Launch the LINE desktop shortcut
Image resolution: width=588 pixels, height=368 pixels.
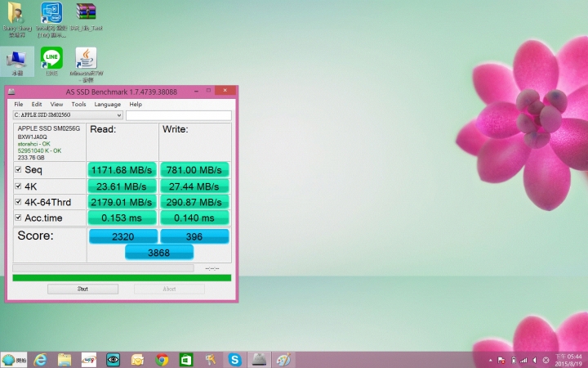(51, 61)
